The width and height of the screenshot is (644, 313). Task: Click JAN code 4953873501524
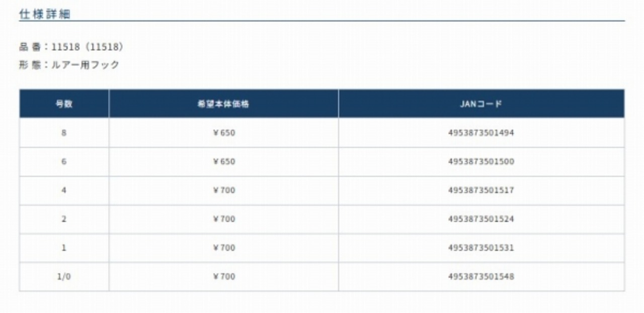tap(481, 219)
